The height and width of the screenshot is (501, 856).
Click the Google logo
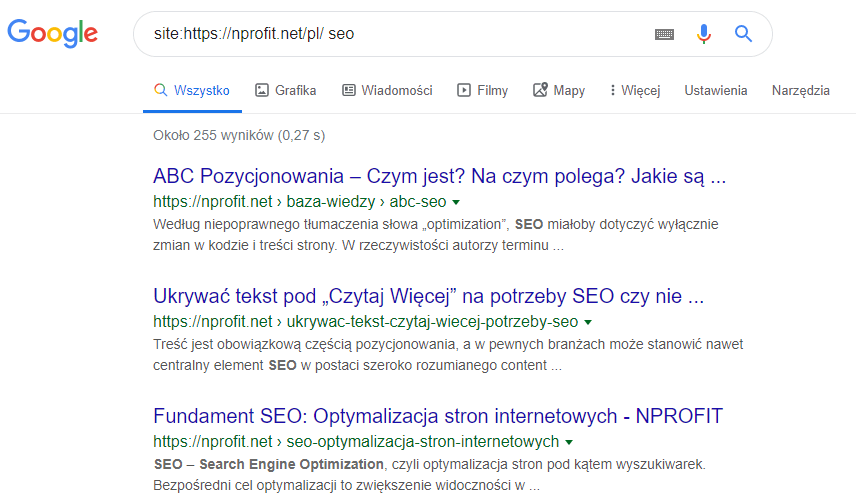(x=52, y=33)
